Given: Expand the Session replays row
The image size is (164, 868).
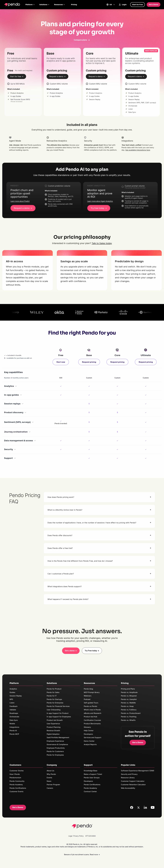Looking at the screenshot, I should tap(13, 404).
